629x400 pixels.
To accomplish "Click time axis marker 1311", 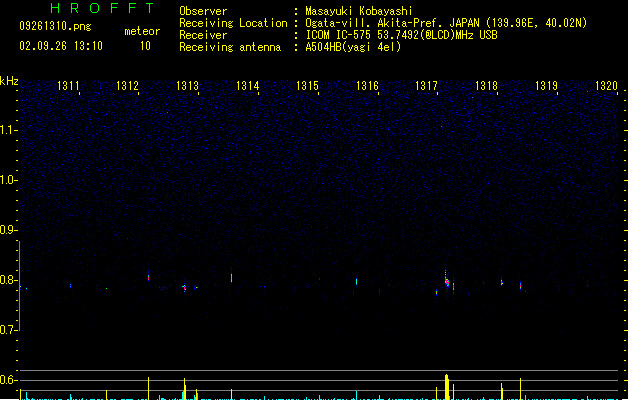I will 68,86.
